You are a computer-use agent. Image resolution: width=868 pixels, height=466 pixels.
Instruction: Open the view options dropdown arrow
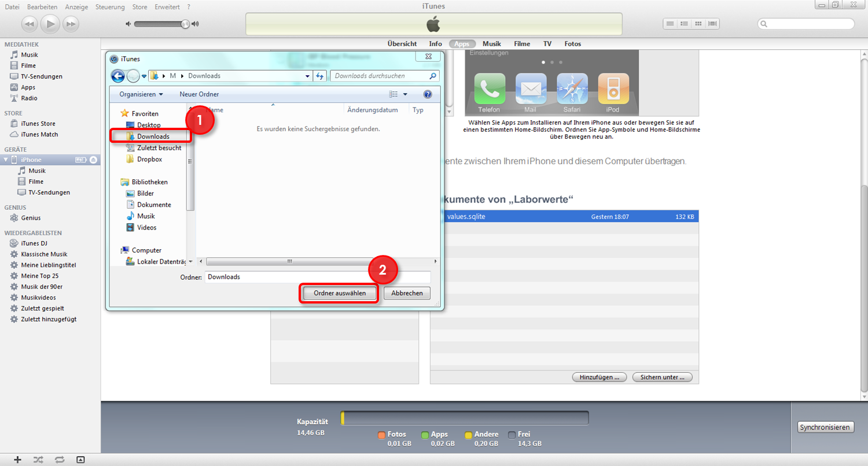pos(405,94)
